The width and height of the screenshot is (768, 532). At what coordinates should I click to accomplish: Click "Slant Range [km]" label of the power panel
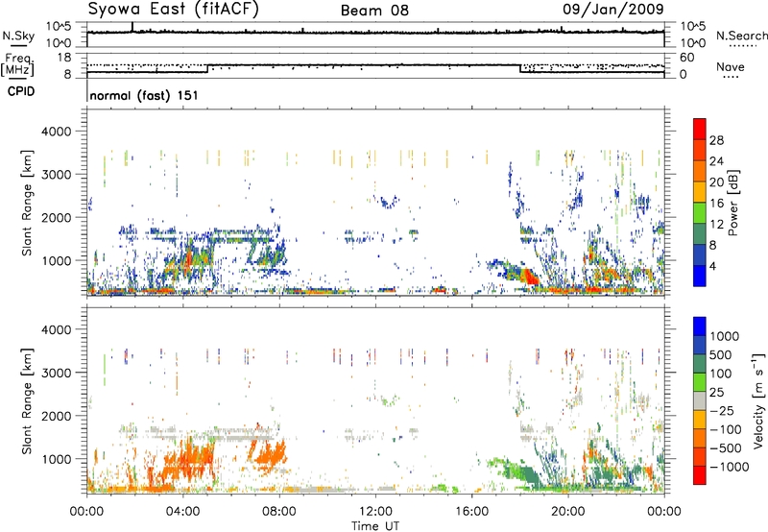pos(27,203)
